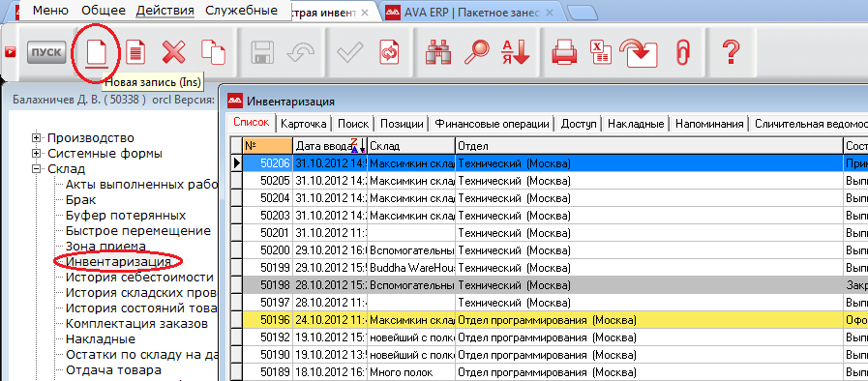
Task: Click the grey checkmark icon
Action: pos(350,52)
